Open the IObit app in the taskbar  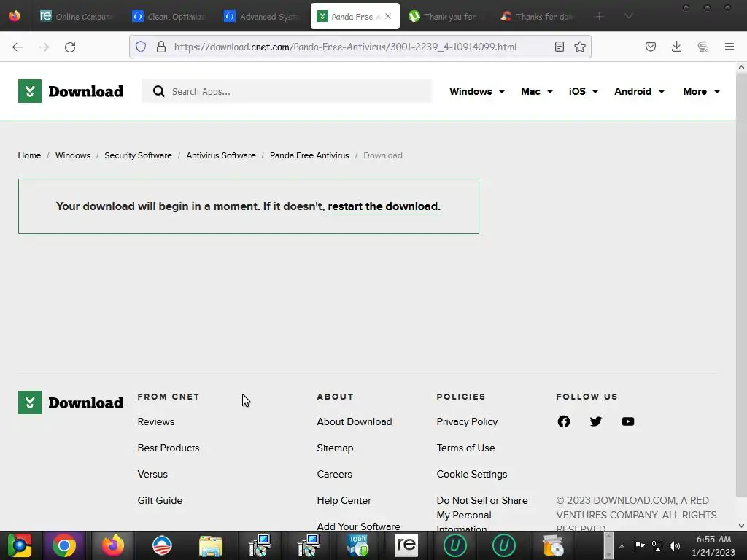pos(357,545)
